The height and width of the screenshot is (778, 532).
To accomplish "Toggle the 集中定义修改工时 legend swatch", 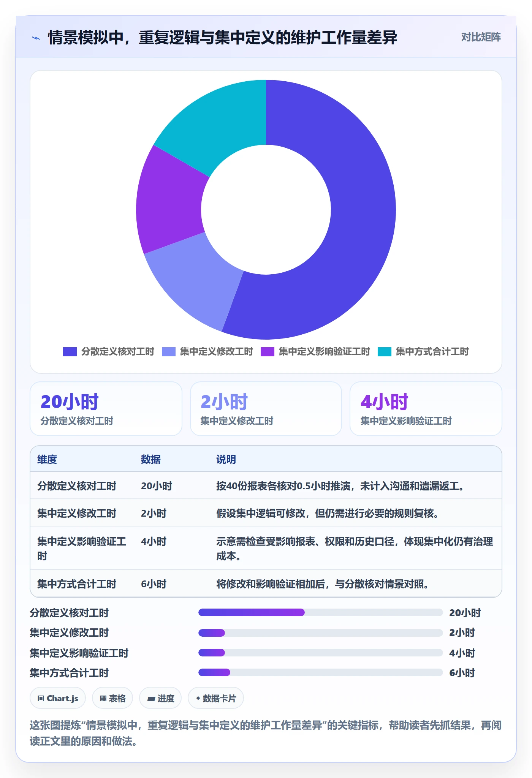I will [x=169, y=352].
